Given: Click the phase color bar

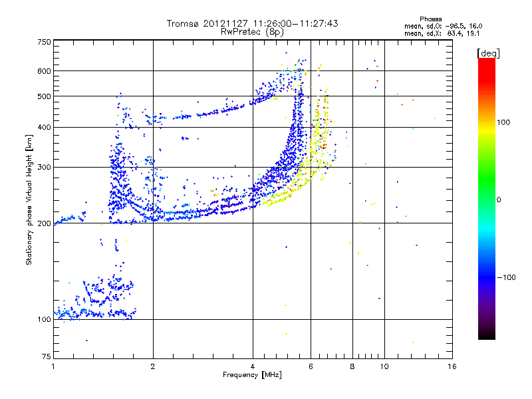Looking at the screenshot, I should pyautogui.click(x=487, y=199).
